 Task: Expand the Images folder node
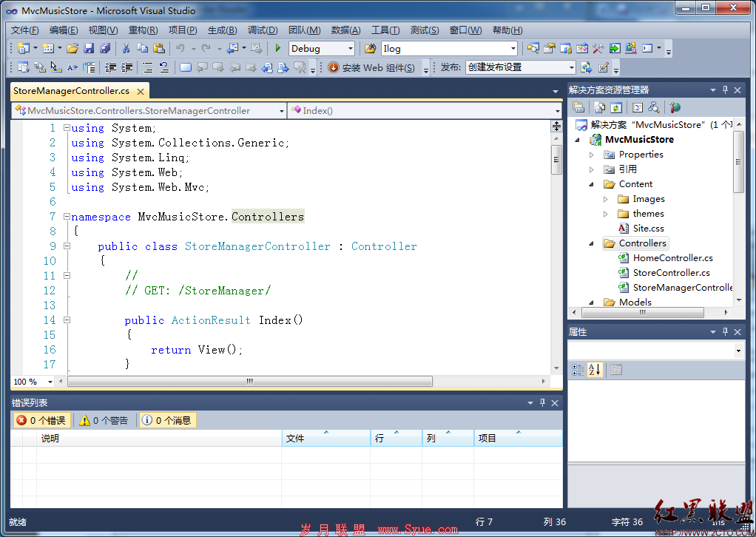click(x=606, y=199)
